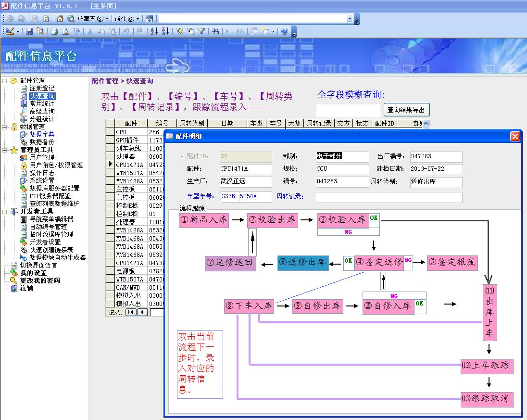Open the View icon dropdown arrow

tap(18, 32)
